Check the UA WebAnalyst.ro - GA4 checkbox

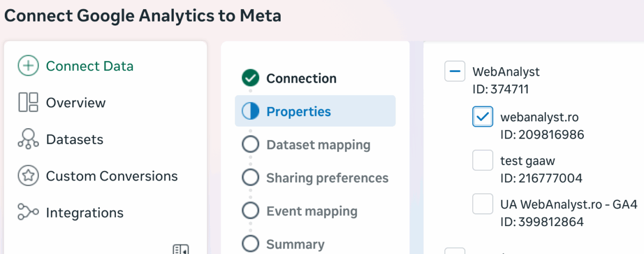click(483, 204)
